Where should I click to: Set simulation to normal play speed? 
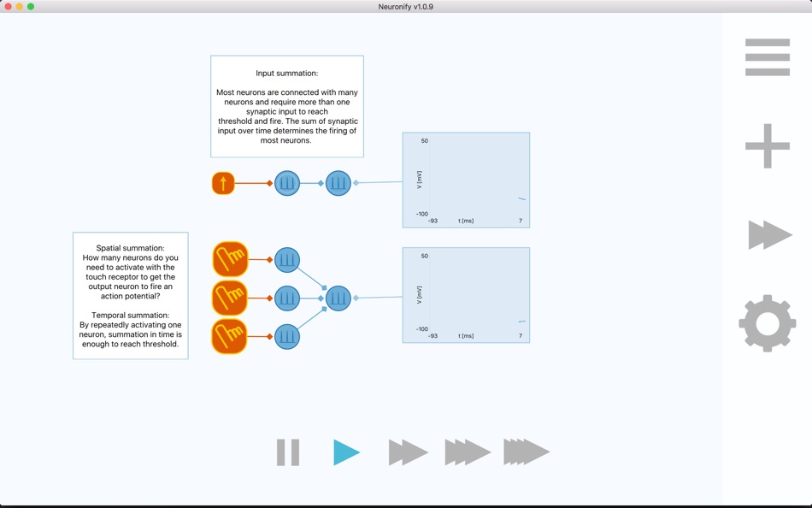point(346,452)
